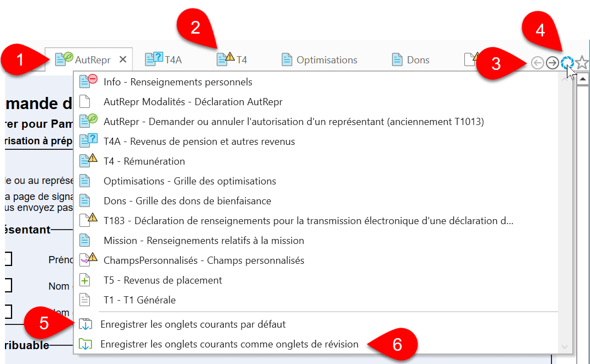Click Enregistrer les onglets courants par défaut
Screen dimensions: 590x364
pos(192,324)
